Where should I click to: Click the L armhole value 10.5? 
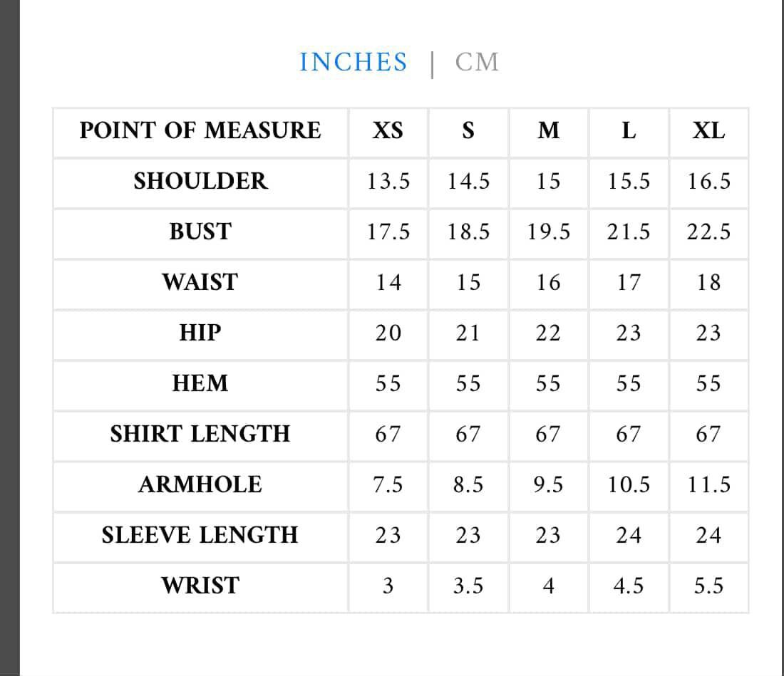coord(628,485)
